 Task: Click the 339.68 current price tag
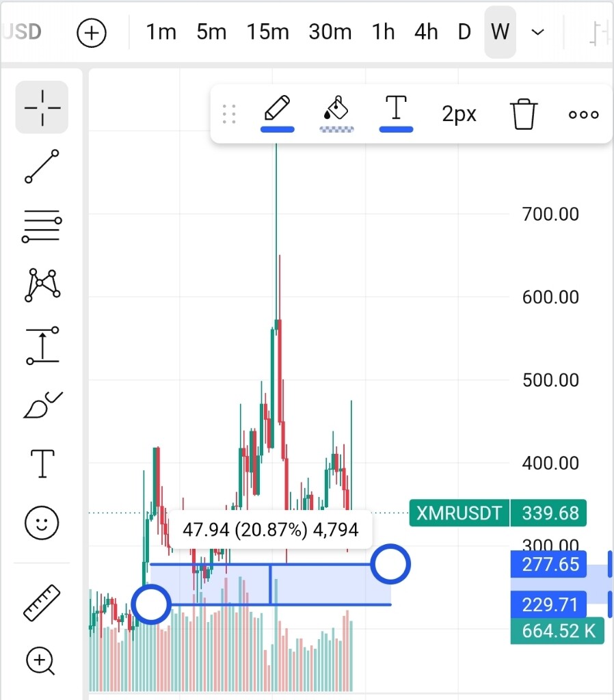[x=549, y=513]
